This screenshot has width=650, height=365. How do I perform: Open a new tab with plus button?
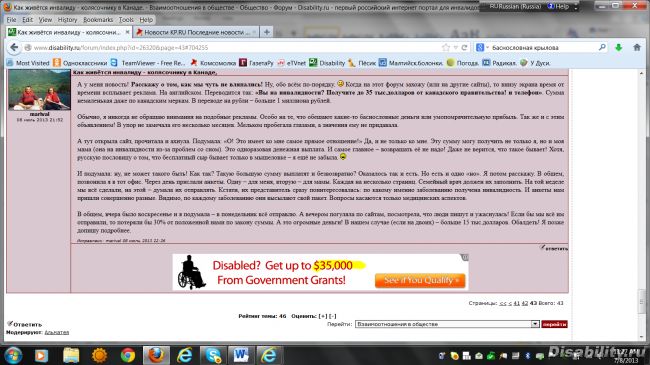[267, 32]
